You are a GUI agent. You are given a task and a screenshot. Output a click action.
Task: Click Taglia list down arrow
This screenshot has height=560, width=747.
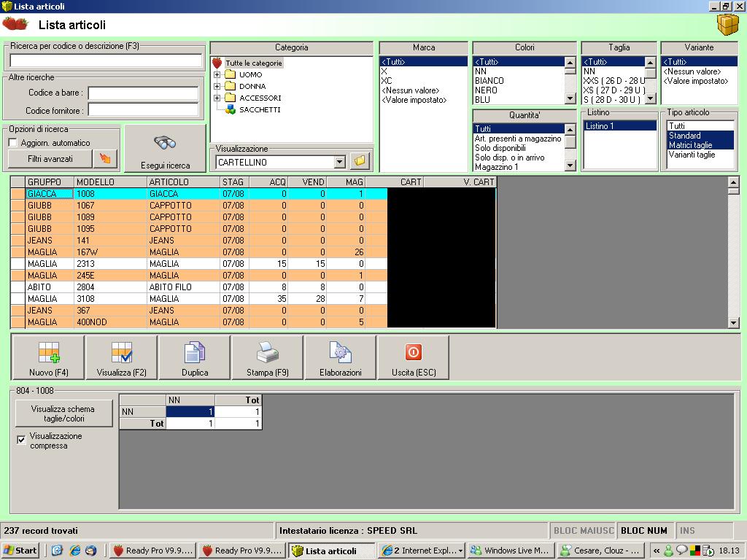click(x=650, y=98)
